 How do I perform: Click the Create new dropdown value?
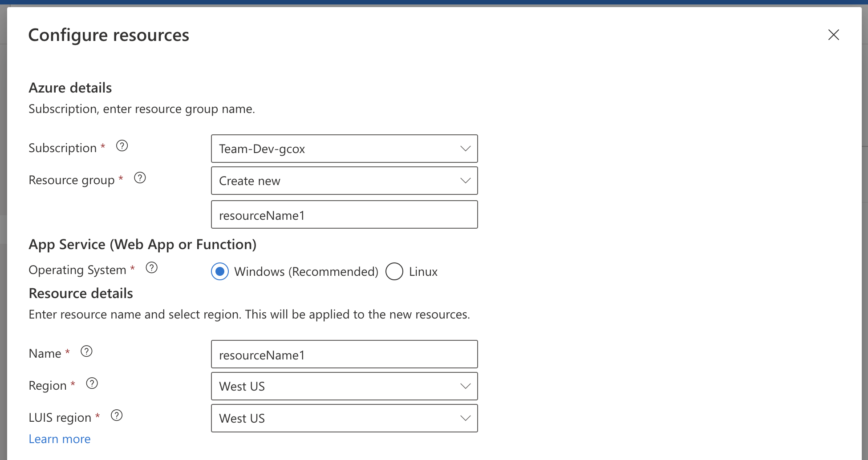(x=344, y=181)
